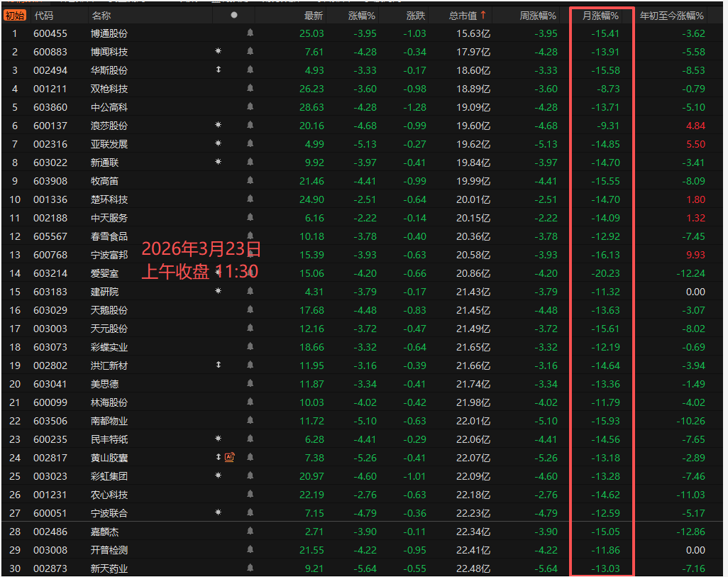This screenshot has height=577, width=728.
Task: Click the sun-shaped marker icon for 建研院
Action: click(219, 291)
